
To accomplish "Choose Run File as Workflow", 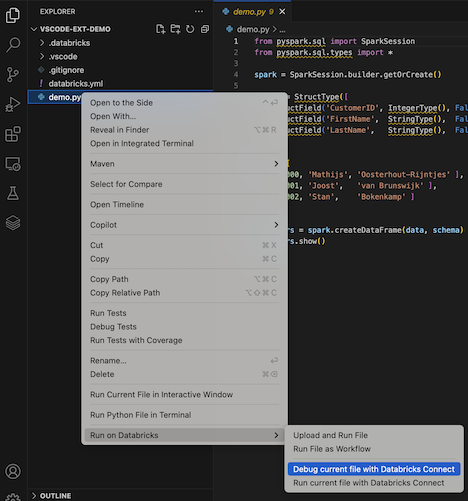I will coord(374,449).
